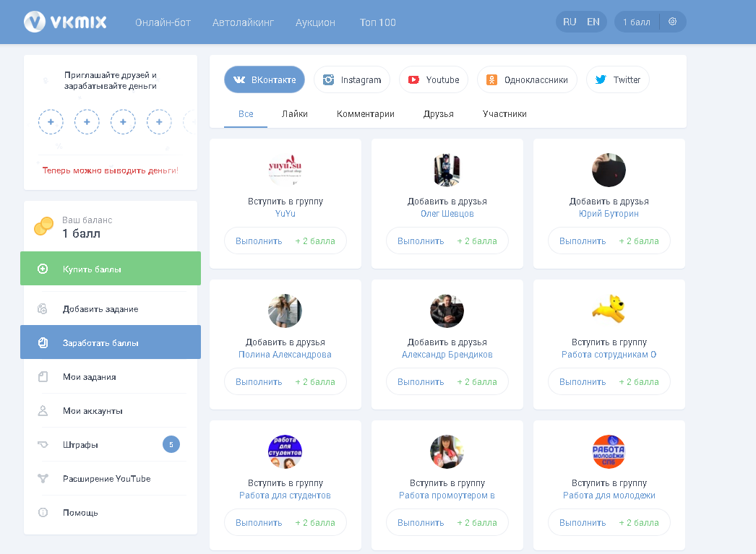Open Юрий Буторин's dark avatar

click(609, 170)
